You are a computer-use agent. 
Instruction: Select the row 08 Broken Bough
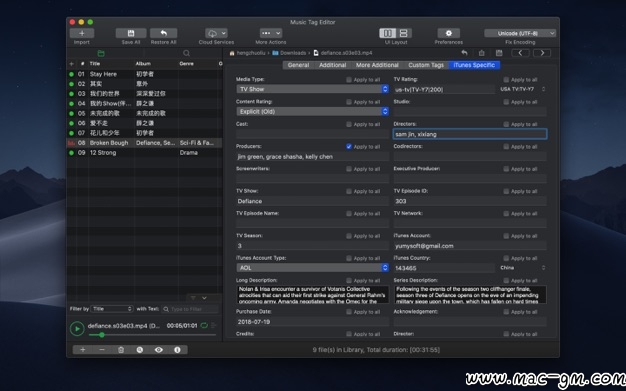point(144,143)
